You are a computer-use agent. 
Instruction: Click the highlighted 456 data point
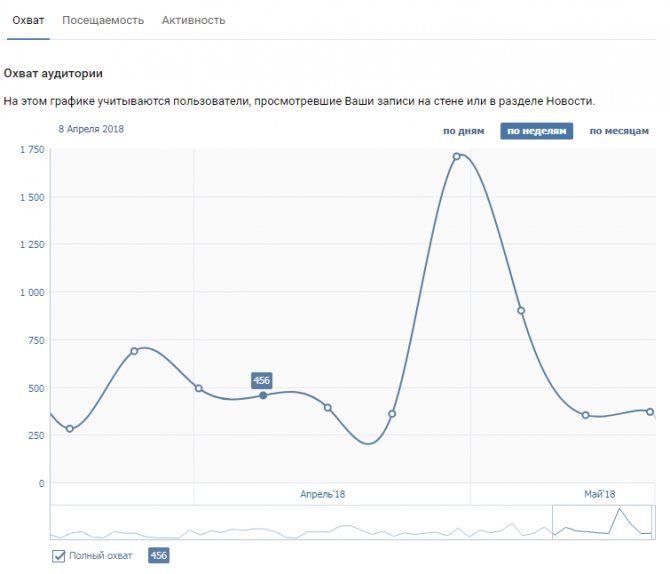(263, 395)
